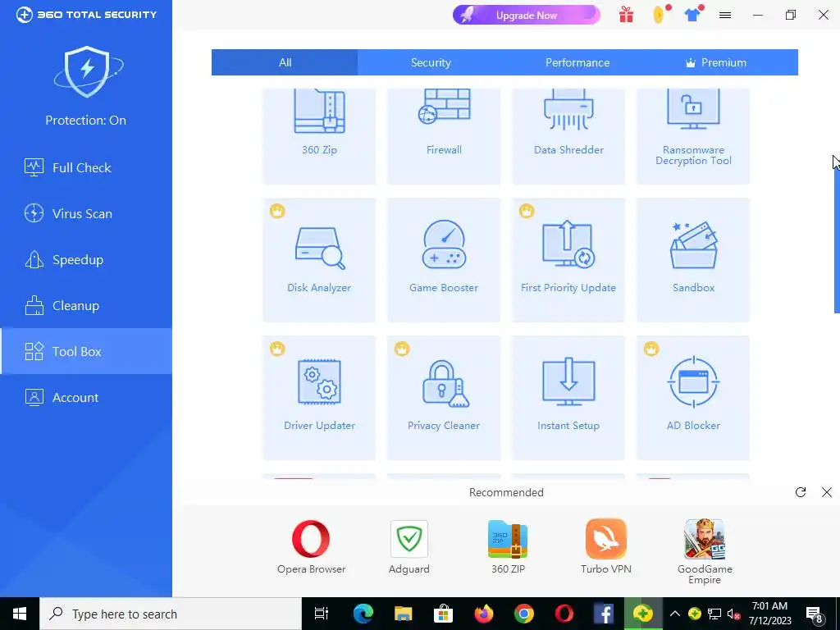Image resolution: width=840 pixels, height=630 pixels.
Task: Open the AD Blocker tool
Action: pos(693,398)
